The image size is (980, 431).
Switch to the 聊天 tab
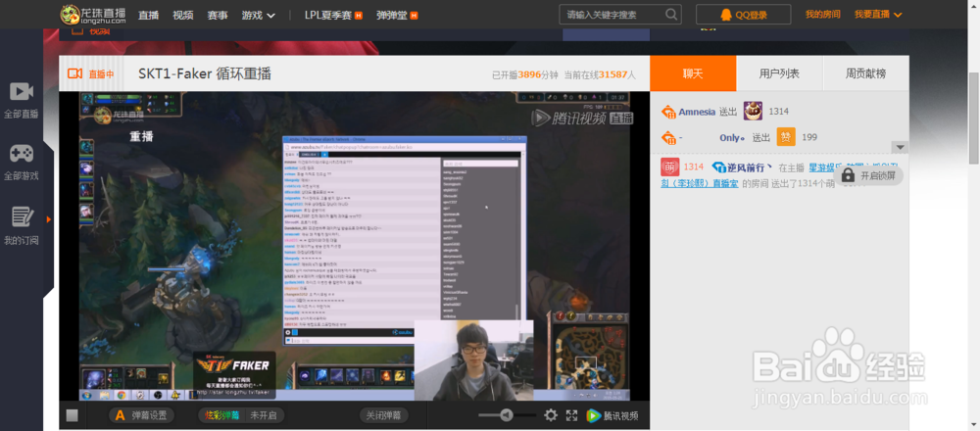point(693,73)
